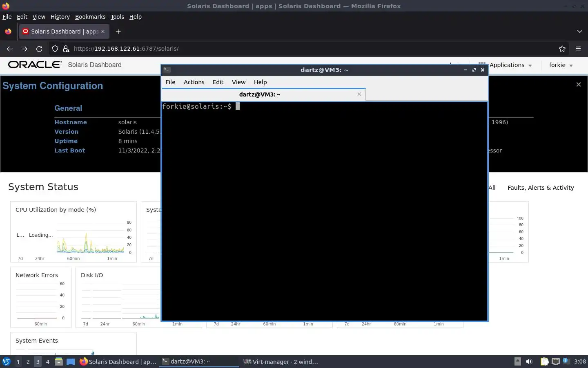Image resolution: width=588 pixels, height=368 pixels.
Task: Open terminal window icon menu
Action: click(167, 70)
